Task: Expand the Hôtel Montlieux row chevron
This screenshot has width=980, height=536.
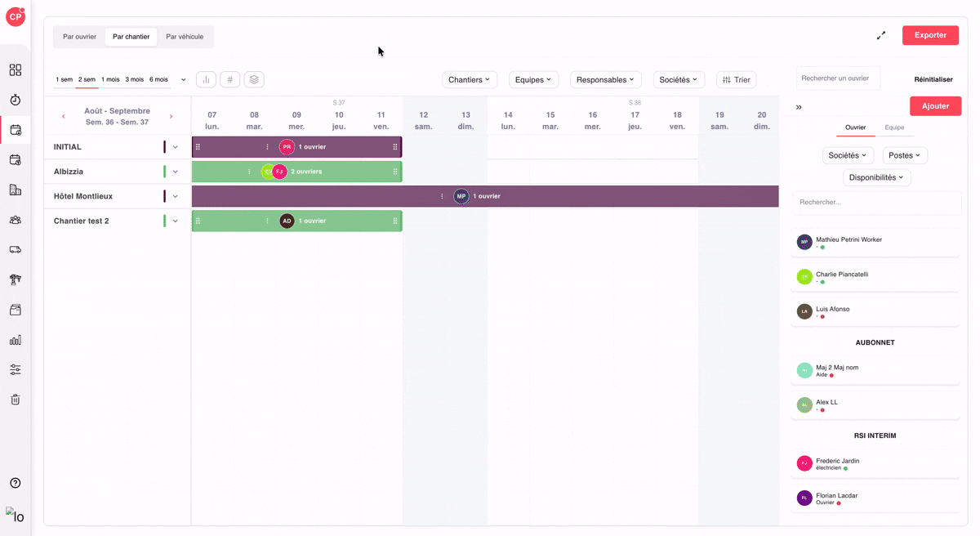Action: [175, 196]
